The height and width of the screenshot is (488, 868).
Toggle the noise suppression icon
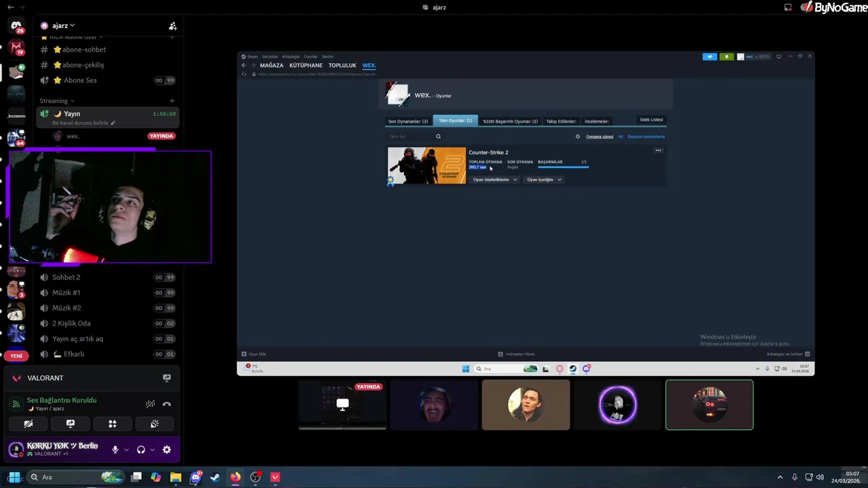pos(151,404)
